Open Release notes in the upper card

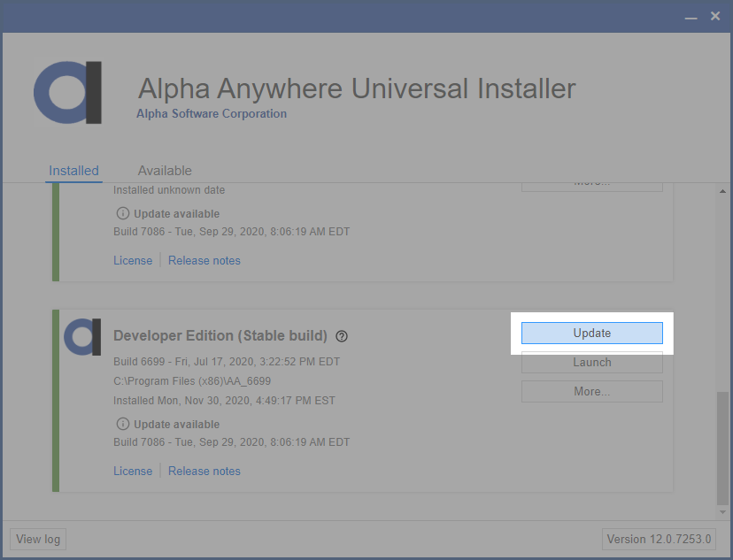click(204, 260)
